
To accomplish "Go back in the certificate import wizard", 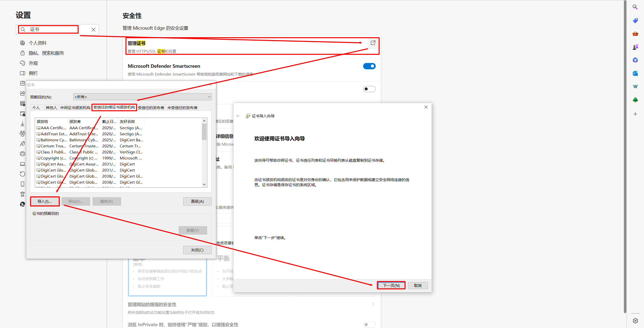I will tap(238, 116).
